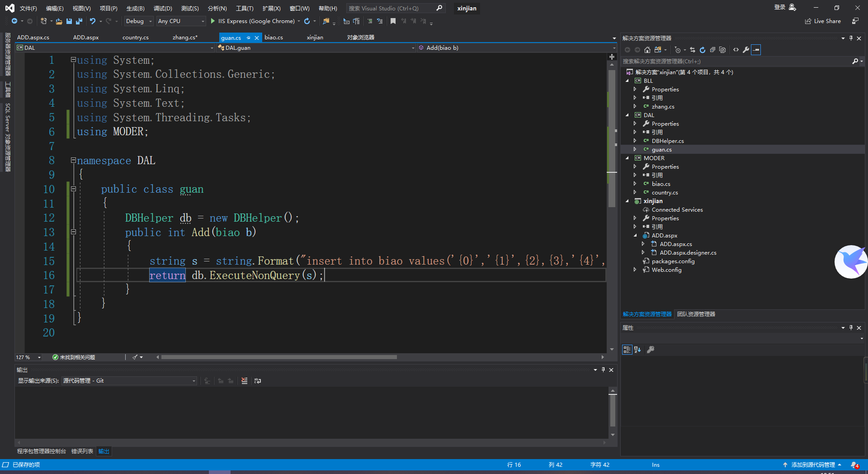Image resolution: width=868 pixels, height=474 pixels.
Task: Click the Home icon in Solution Explorer
Action: click(647, 50)
